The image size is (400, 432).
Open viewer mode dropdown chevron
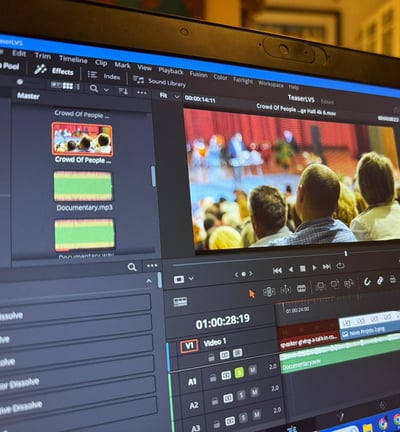[x=191, y=278]
